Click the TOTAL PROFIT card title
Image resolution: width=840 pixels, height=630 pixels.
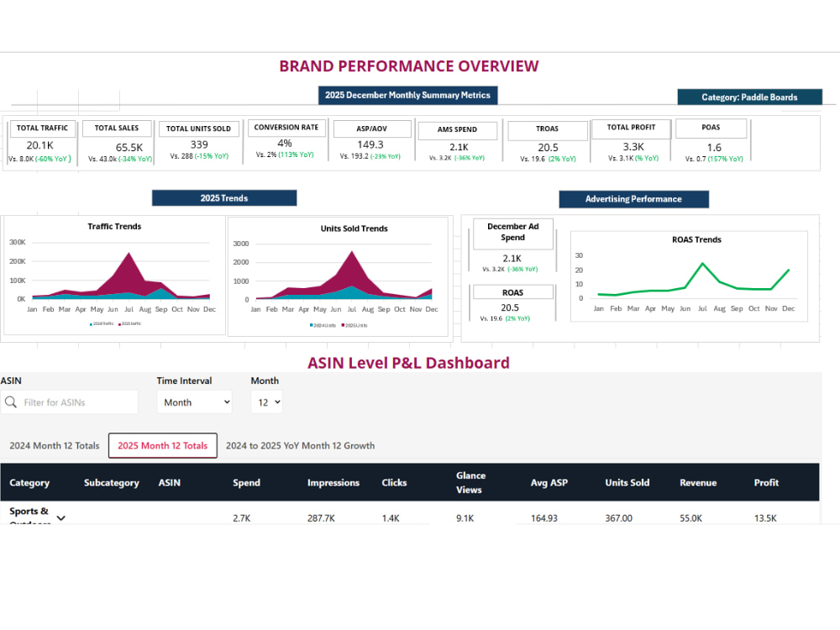(x=631, y=128)
